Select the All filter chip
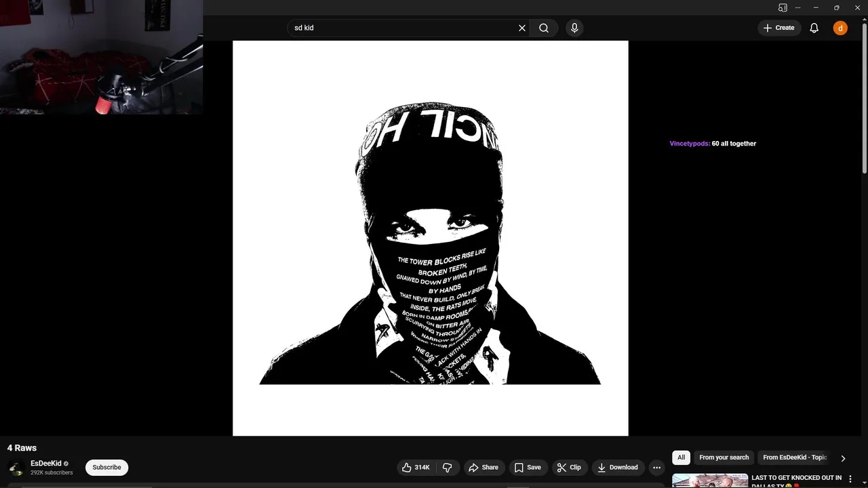Screen dimensions: 868x488 point(681,457)
